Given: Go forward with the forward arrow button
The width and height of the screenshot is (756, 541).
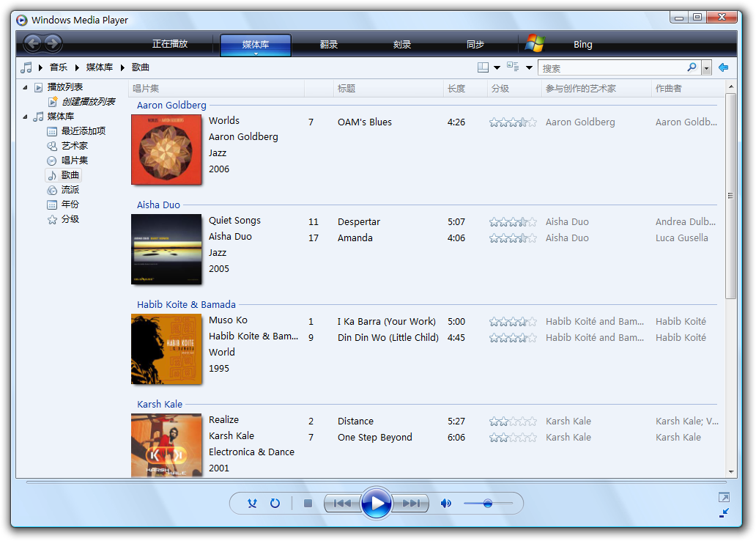Looking at the screenshot, I should pos(53,44).
